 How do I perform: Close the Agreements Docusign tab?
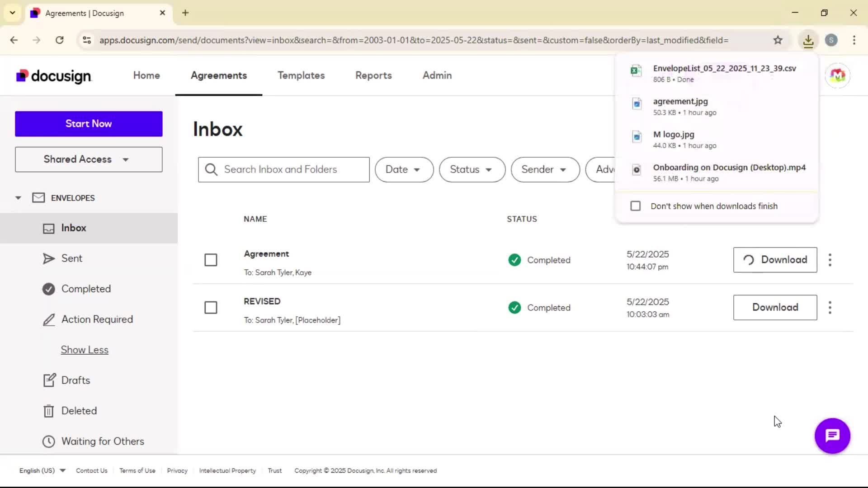[162, 13]
